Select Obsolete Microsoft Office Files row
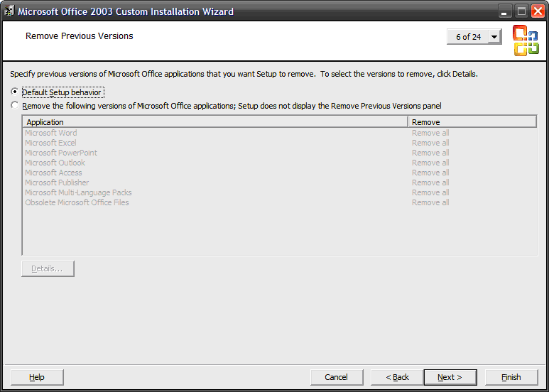This screenshot has width=549, height=392. [x=77, y=202]
